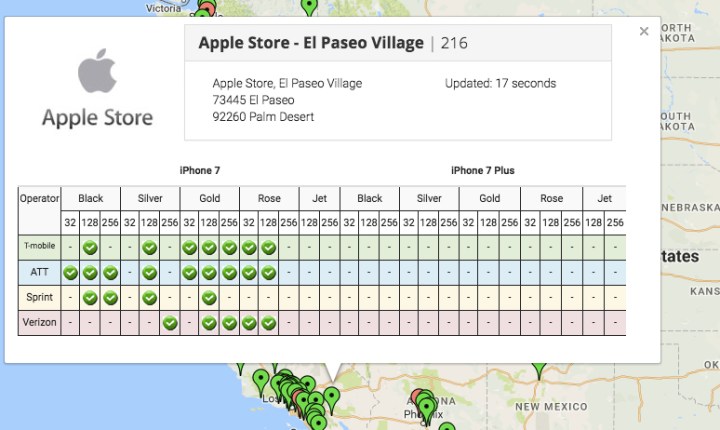Click ATT iPhone 7 Rose 32 checkmark
Screen dimensions: 720x430
249,273
